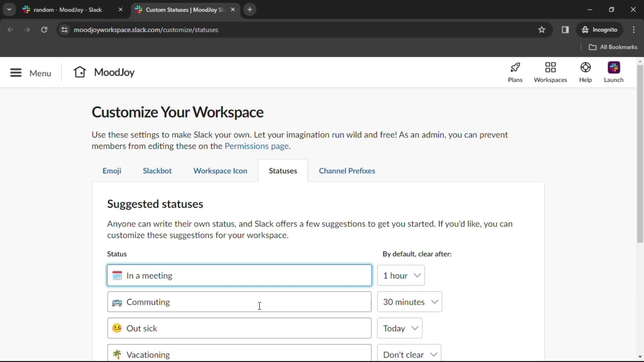Viewport: 644px width, 362px height.
Task: Open the Workspaces panel
Action: pos(550,72)
